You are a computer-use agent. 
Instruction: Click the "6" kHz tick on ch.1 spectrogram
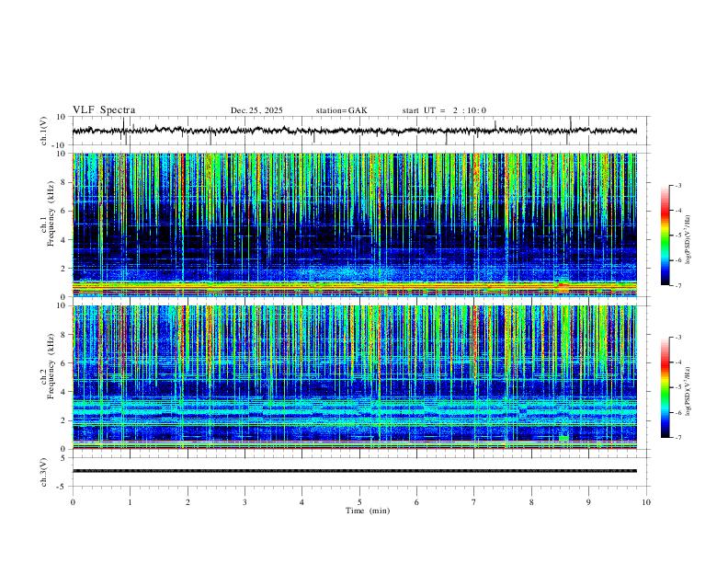pyautogui.click(x=64, y=212)
